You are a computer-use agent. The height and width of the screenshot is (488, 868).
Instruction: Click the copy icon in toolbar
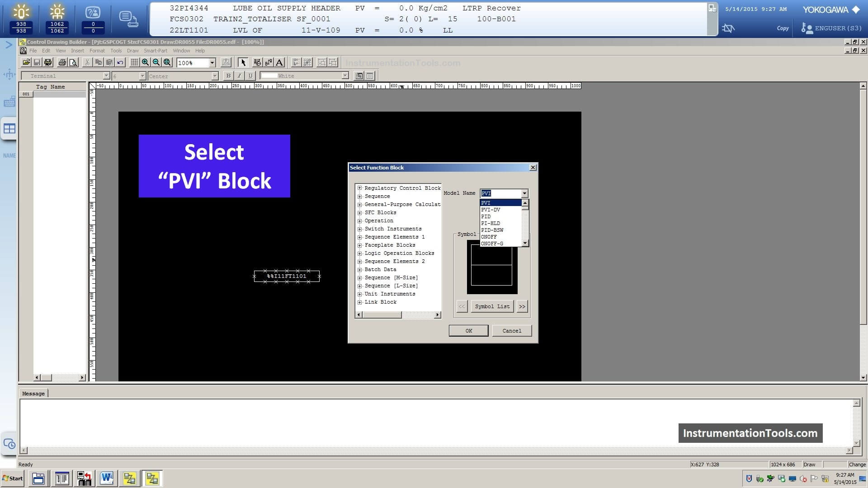point(98,63)
